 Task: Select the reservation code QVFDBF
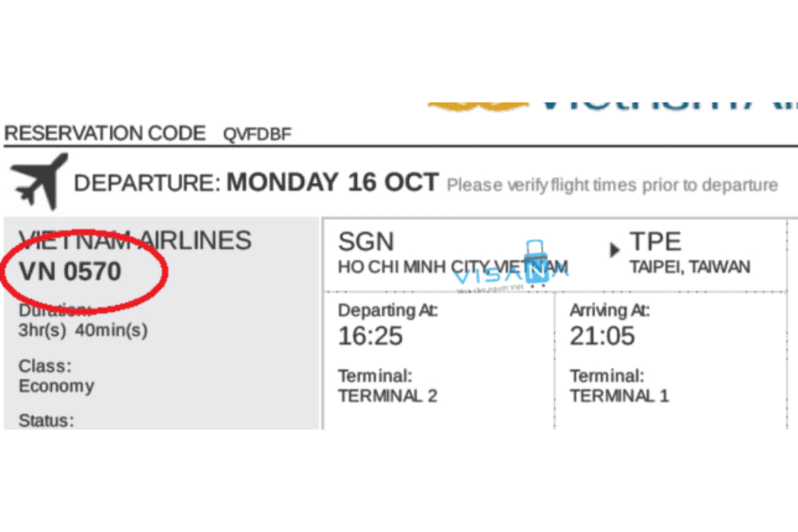pos(257,134)
